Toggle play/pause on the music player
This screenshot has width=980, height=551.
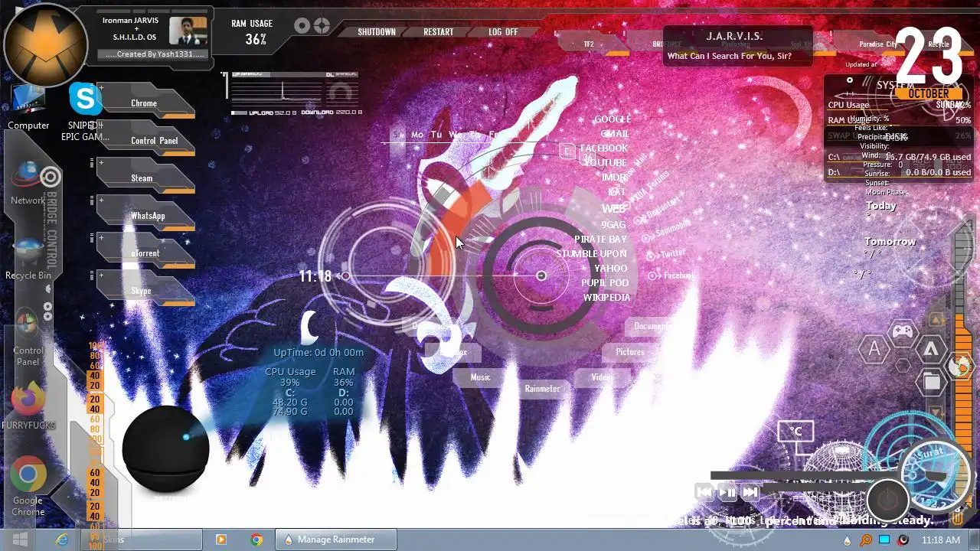727,492
